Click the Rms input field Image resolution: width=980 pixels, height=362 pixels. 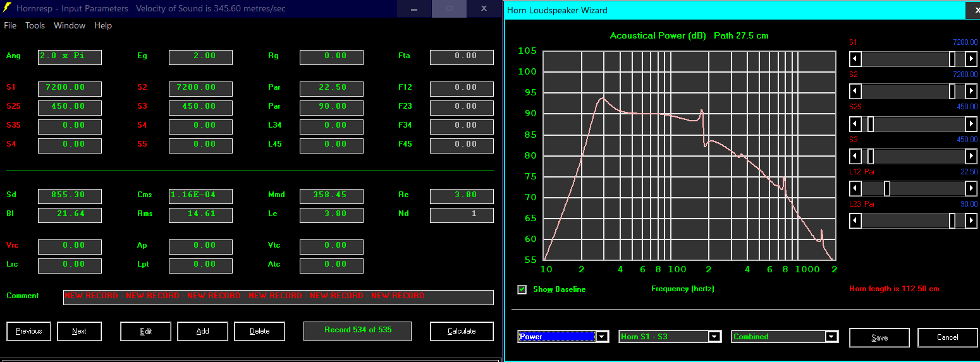coord(200,215)
